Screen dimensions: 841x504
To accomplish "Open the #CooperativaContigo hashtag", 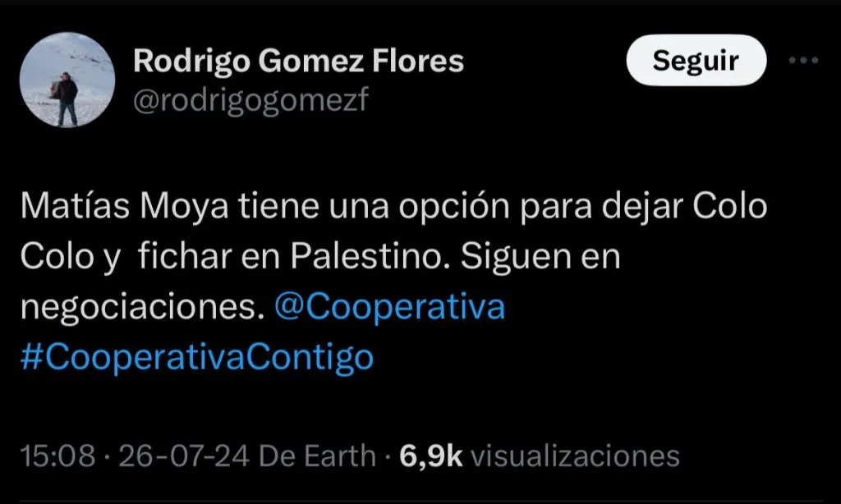I will pos(197,358).
